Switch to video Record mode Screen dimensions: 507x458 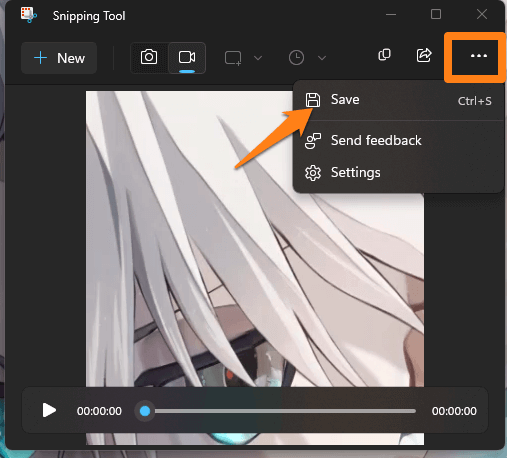[x=187, y=57]
